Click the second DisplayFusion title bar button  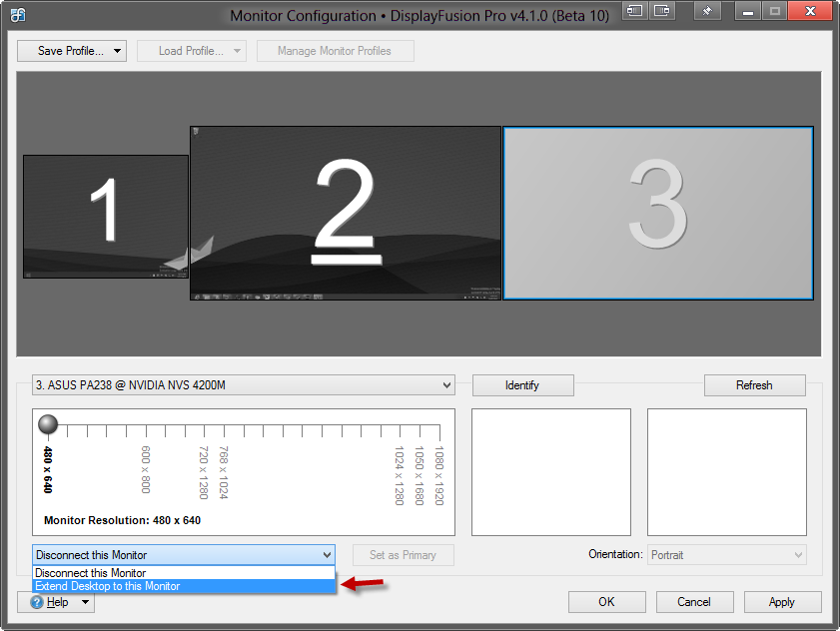(x=663, y=12)
